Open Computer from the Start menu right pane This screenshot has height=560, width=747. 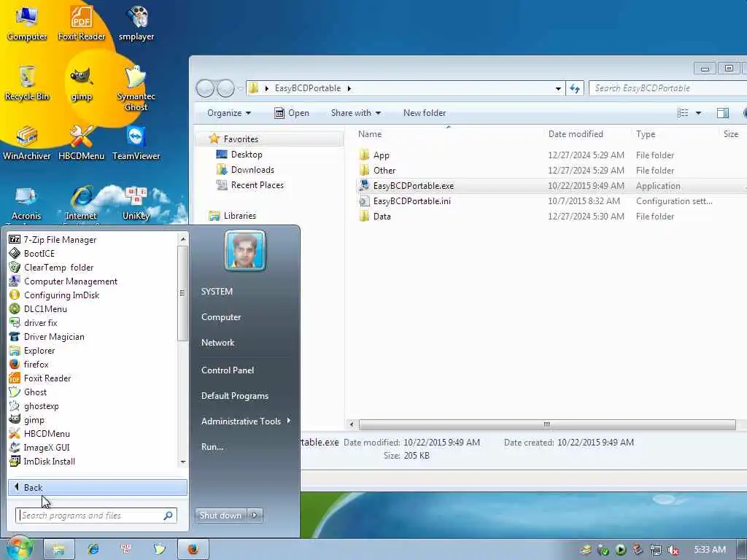[x=221, y=316]
